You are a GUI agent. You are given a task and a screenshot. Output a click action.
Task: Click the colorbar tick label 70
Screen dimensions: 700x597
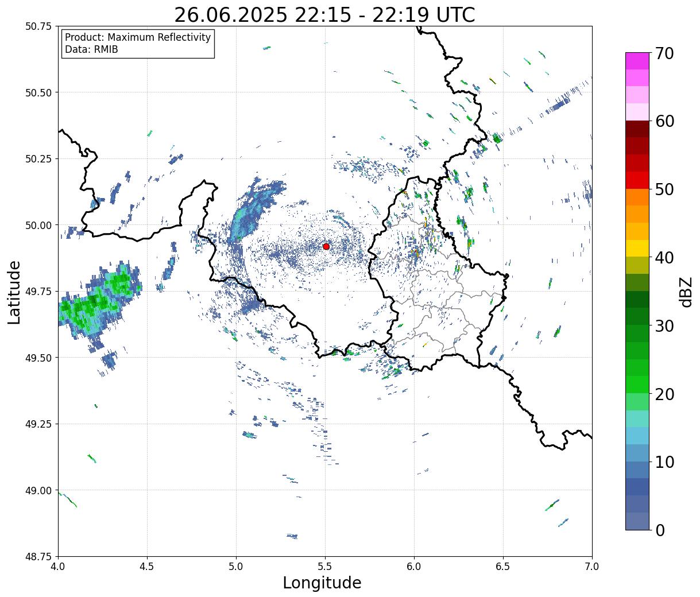tap(664, 53)
